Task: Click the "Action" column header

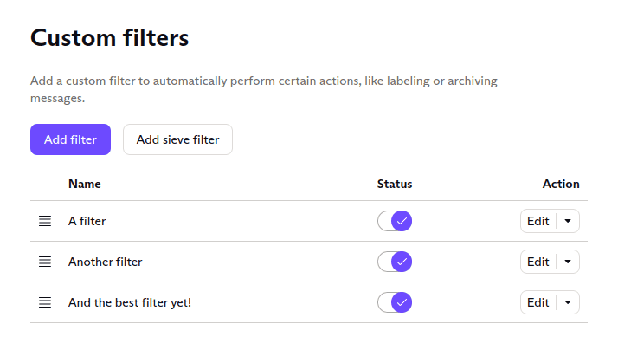Action: (561, 184)
